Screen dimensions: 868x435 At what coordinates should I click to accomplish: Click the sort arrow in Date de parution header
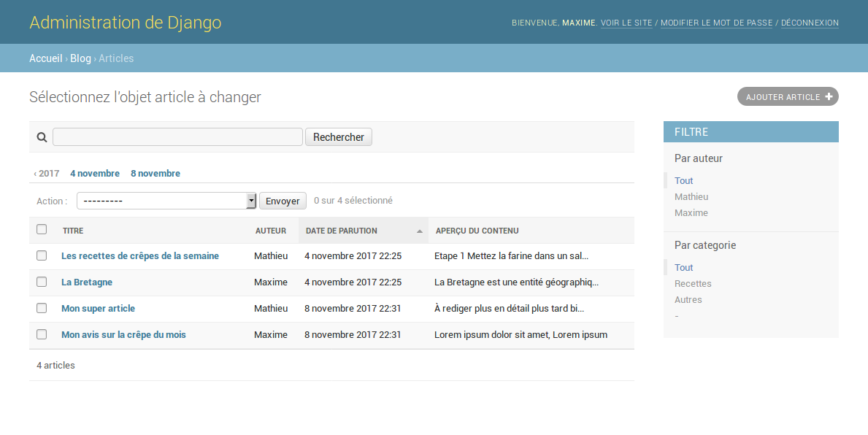(420, 231)
